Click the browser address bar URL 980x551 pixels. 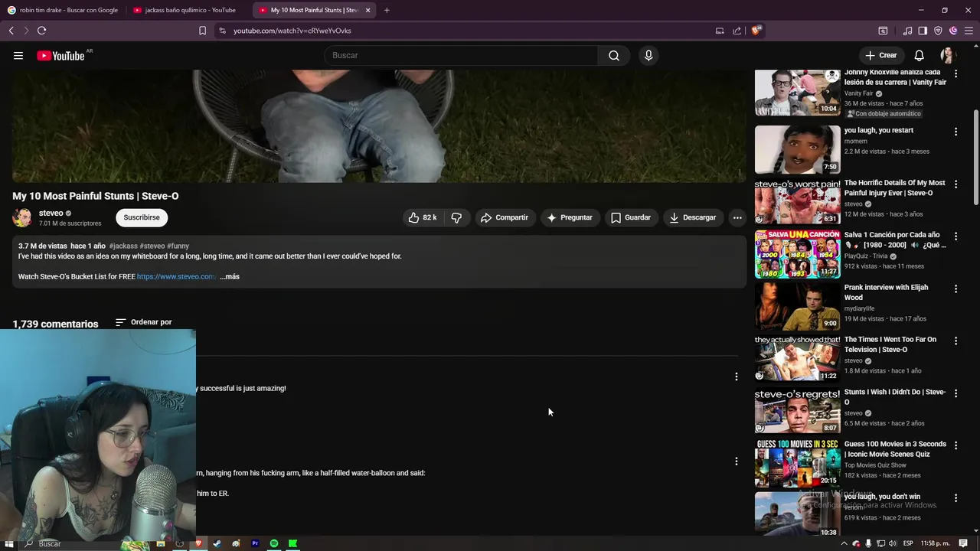[292, 31]
